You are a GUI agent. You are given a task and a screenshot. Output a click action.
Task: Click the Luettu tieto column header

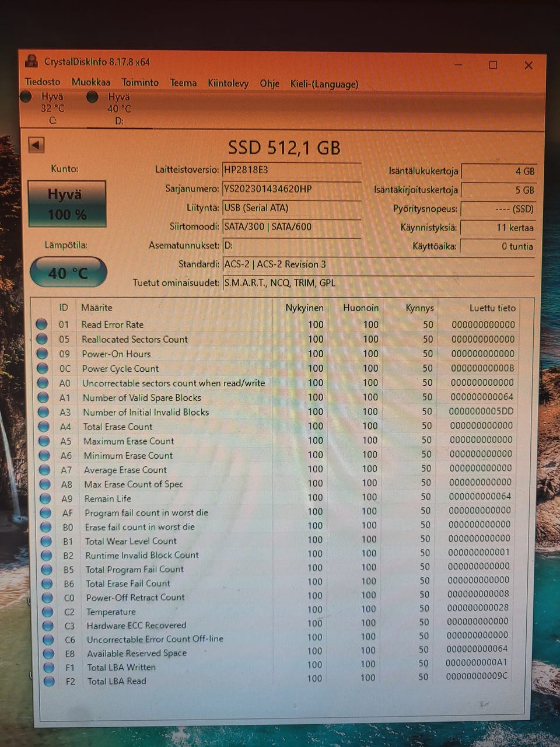(492, 308)
